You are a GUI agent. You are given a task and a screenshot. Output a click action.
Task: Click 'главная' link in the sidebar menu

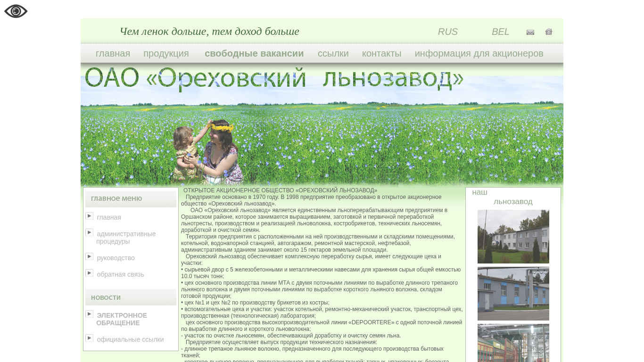[109, 217]
